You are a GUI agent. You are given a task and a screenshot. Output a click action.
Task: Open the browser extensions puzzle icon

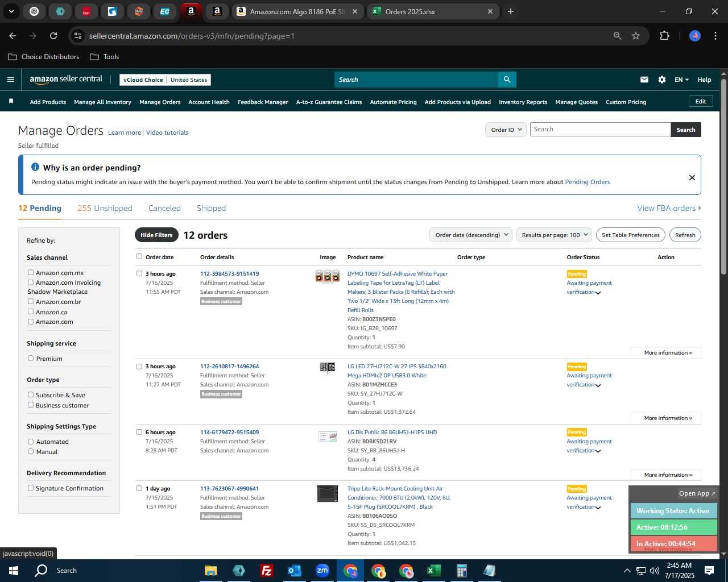(x=664, y=36)
